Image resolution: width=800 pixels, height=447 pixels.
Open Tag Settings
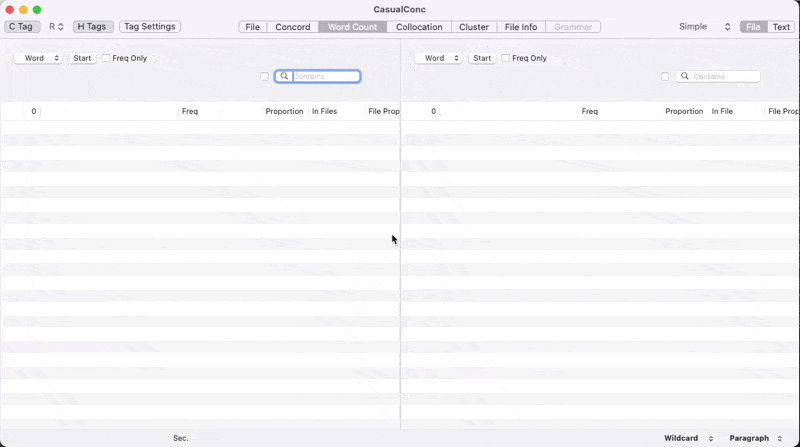point(150,27)
